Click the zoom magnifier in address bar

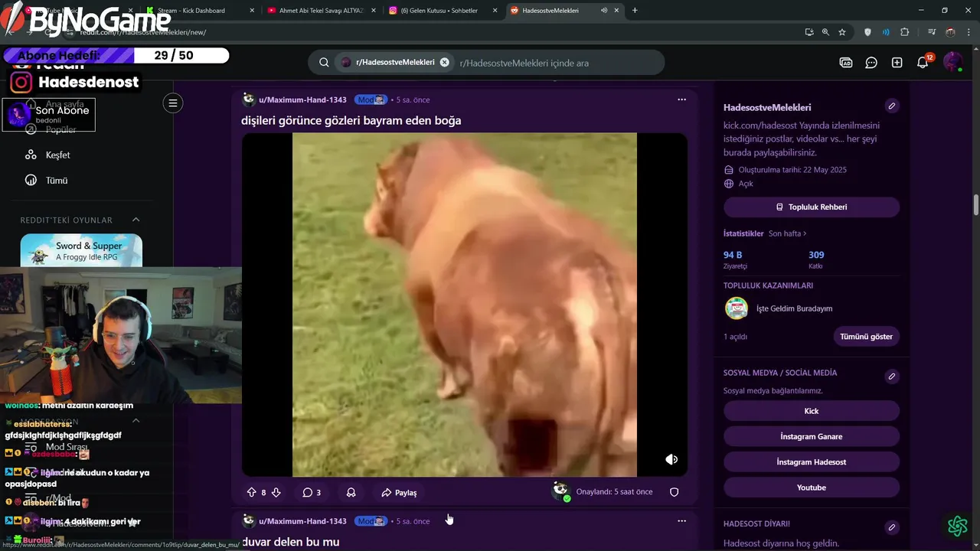pos(825,32)
